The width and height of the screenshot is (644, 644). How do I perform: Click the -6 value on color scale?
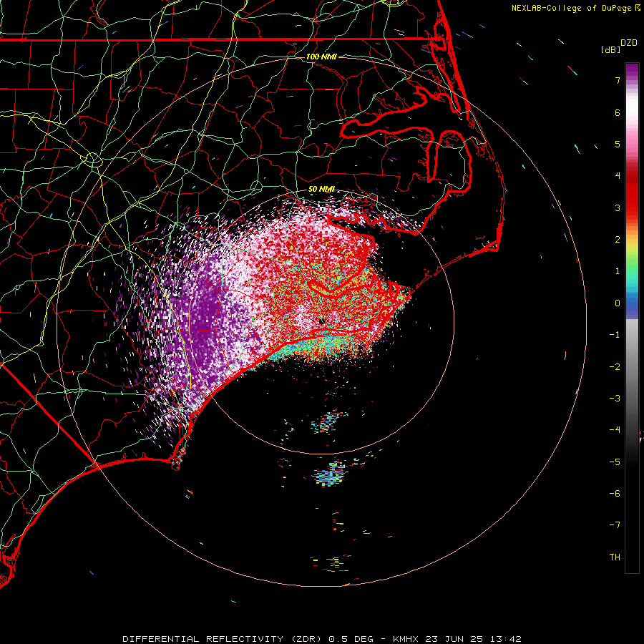(x=615, y=494)
